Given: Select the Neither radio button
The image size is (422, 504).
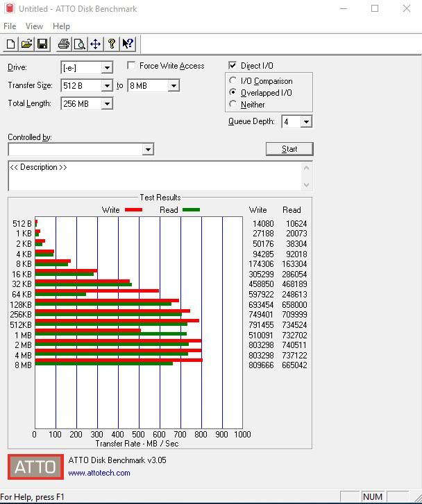Looking at the screenshot, I should [233, 104].
